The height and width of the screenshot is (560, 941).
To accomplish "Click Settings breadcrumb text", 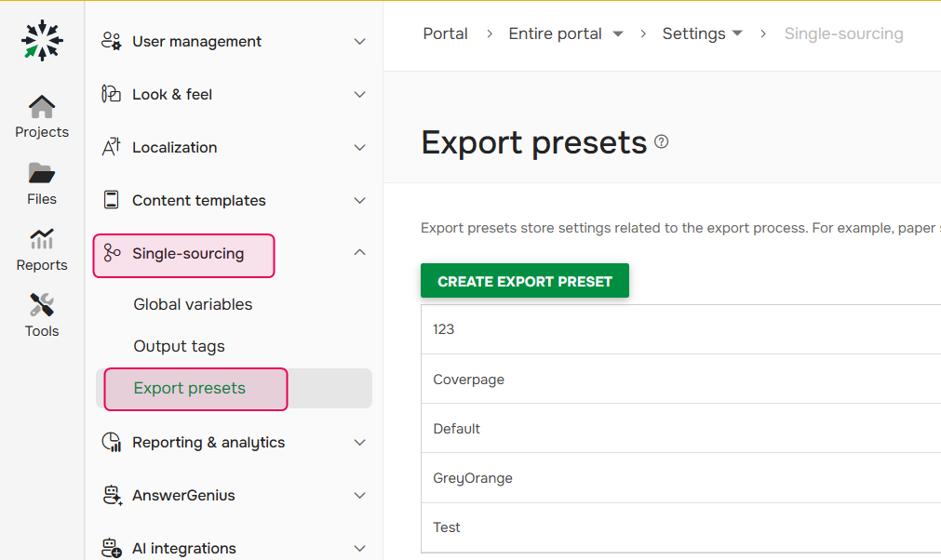I will point(693,33).
